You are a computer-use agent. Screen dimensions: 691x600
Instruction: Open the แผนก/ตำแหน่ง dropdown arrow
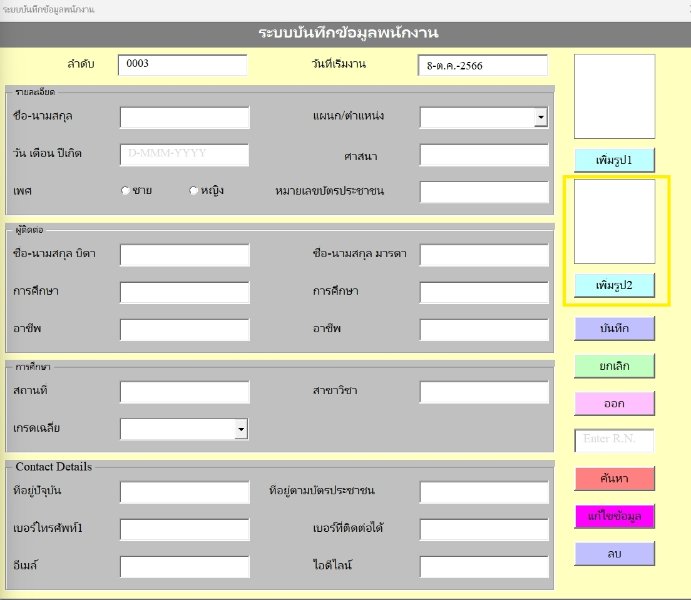tap(541, 118)
